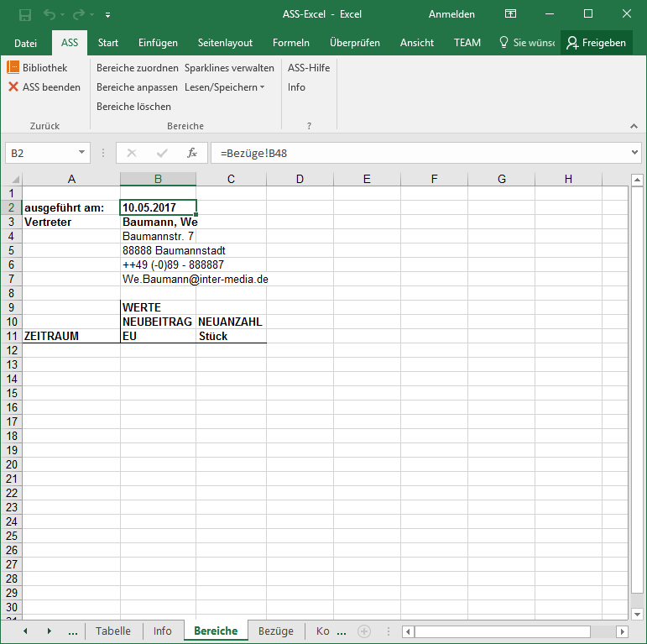This screenshot has width=647, height=644.
Task: Click the Save icon in title bar
Action: 25,14
